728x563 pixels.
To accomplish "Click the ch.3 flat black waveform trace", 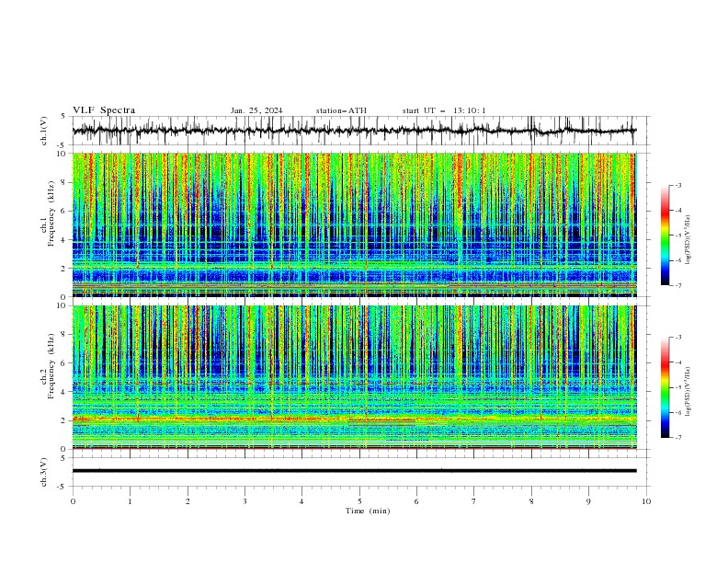I will point(355,471).
